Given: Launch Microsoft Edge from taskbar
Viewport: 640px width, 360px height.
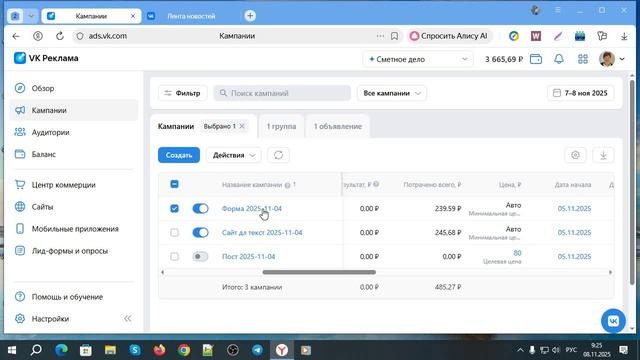Looking at the screenshot, I should (62, 350).
